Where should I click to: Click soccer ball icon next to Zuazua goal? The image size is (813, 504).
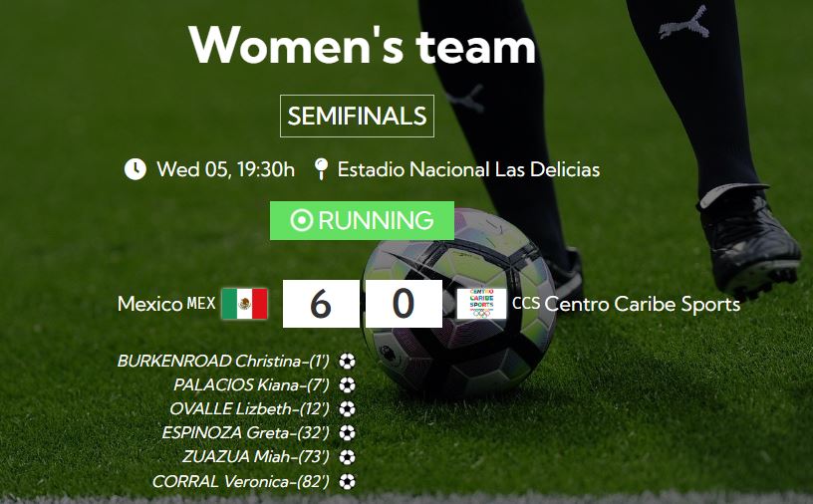347,458
